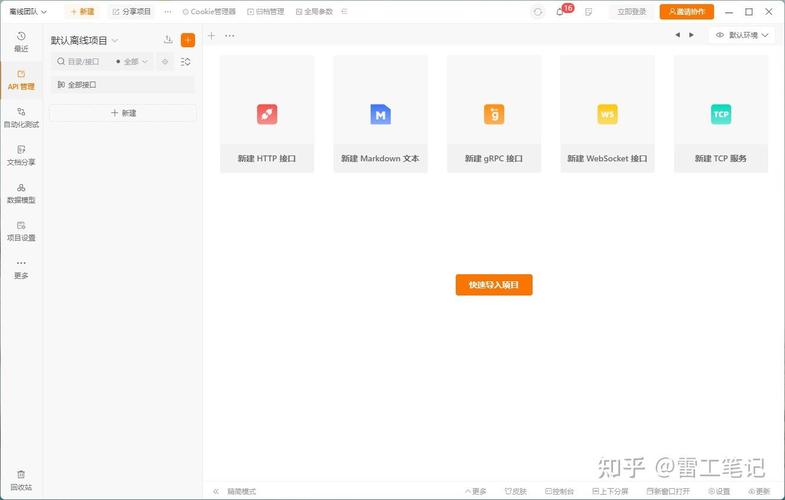
Task: Open 文档分享 in the left sidebar
Action: 21,156
